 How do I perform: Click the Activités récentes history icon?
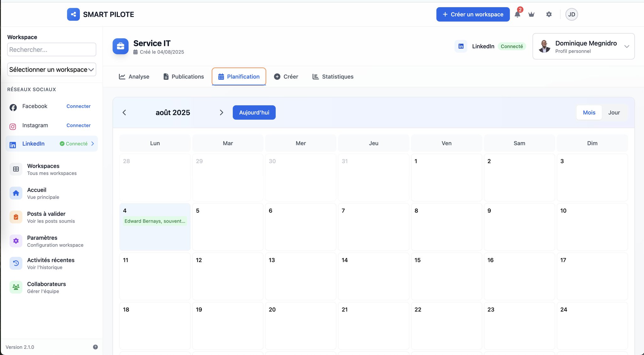click(16, 263)
